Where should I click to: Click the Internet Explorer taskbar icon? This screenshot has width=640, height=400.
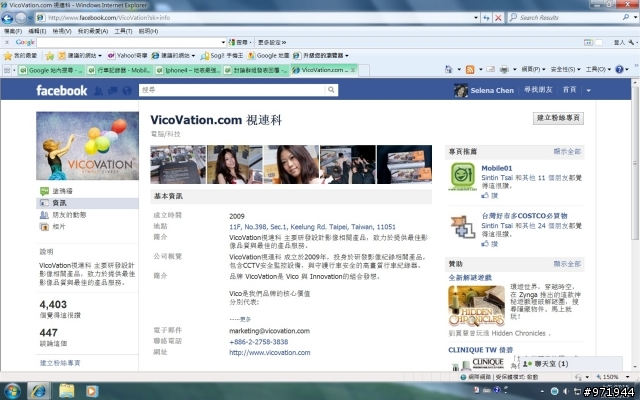click(38, 391)
